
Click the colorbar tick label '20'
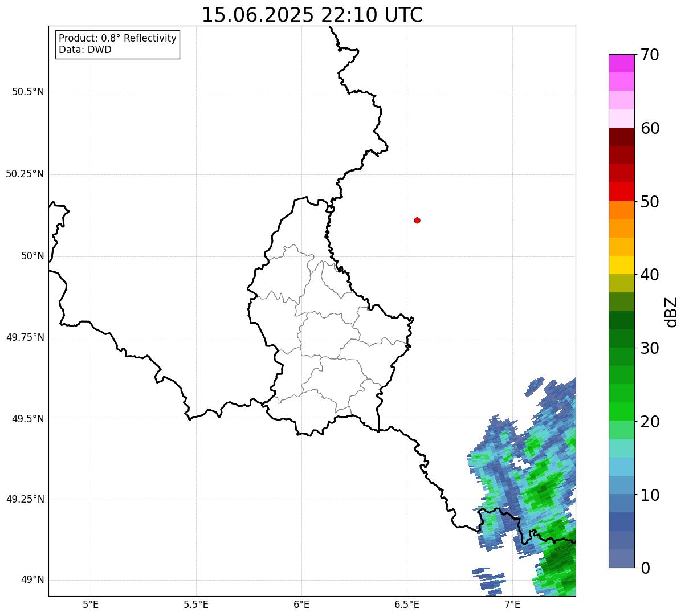click(650, 422)
